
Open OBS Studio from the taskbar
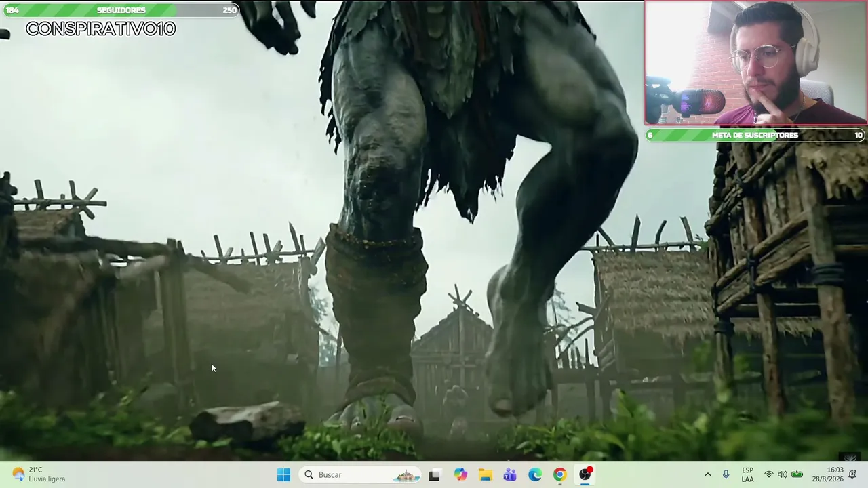click(585, 474)
